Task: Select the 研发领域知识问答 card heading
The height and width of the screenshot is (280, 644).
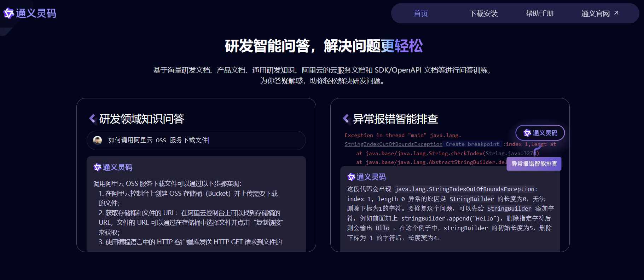Action: tap(142, 119)
